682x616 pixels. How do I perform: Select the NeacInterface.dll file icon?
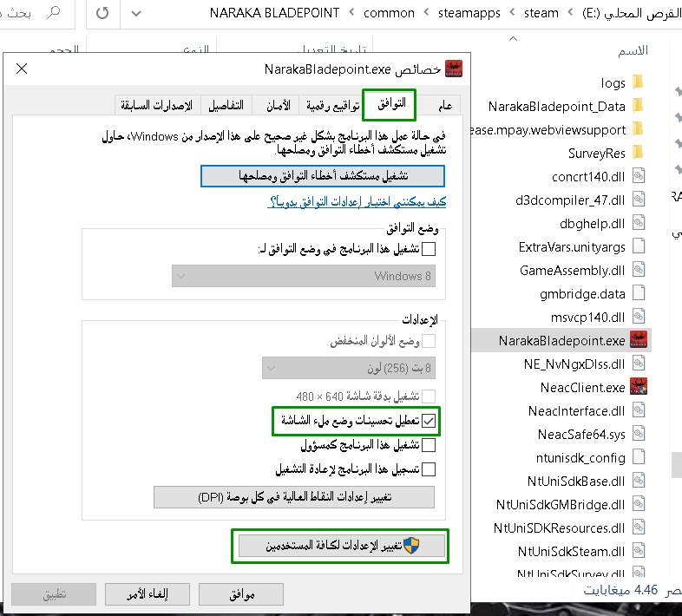click(x=638, y=410)
